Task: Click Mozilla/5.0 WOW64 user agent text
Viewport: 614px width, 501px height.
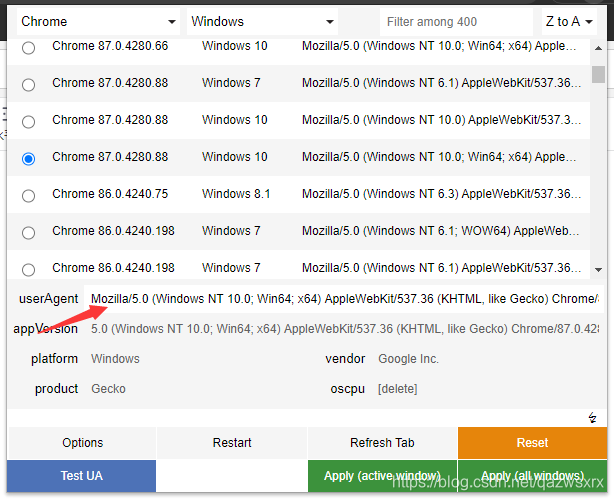Action: click(441, 231)
